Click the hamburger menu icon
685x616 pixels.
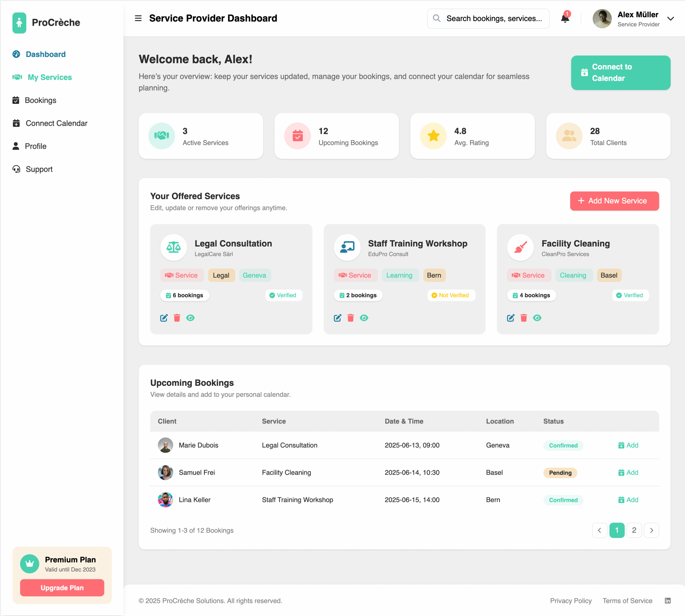pyautogui.click(x=138, y=18)
